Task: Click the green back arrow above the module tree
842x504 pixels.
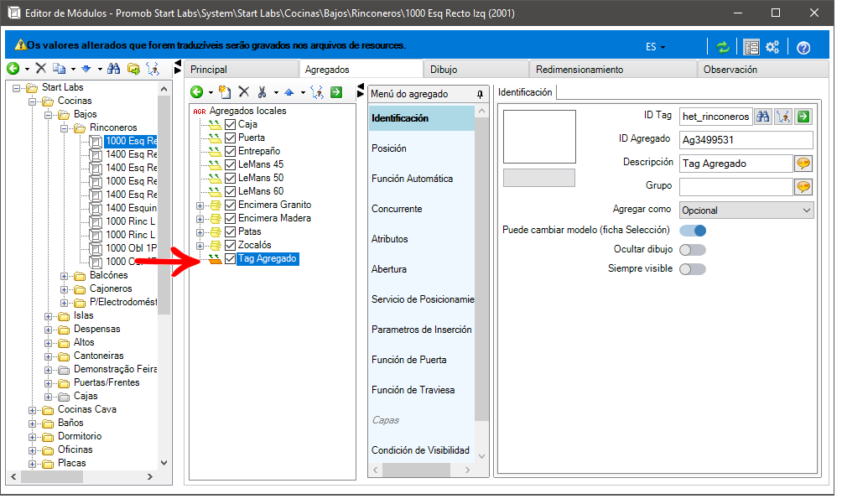Action: coord(13,69)
